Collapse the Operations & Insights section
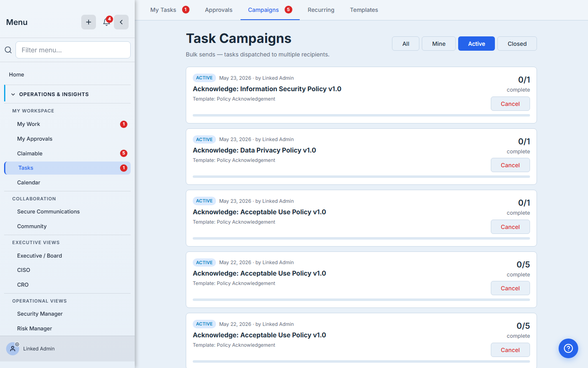 pos(67,94)
